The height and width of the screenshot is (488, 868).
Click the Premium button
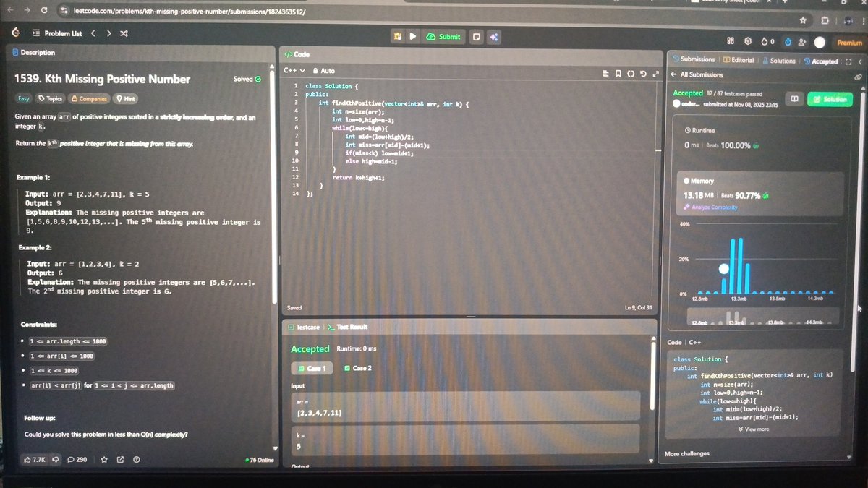coord(850,43)
